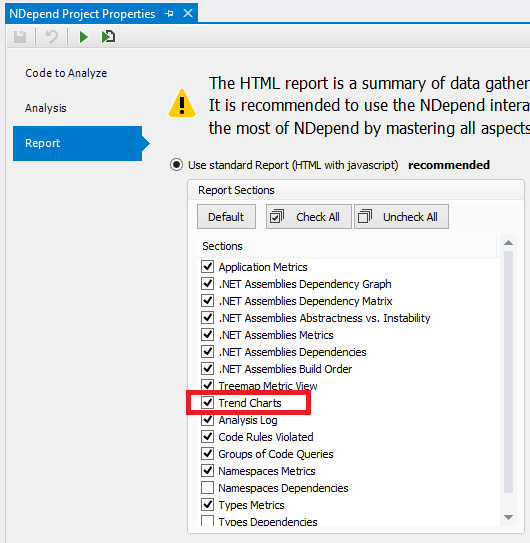Screen dimensions: 530x543
Task: Click the Undo icon in the toolbar
Action: (x=52, y=37)
